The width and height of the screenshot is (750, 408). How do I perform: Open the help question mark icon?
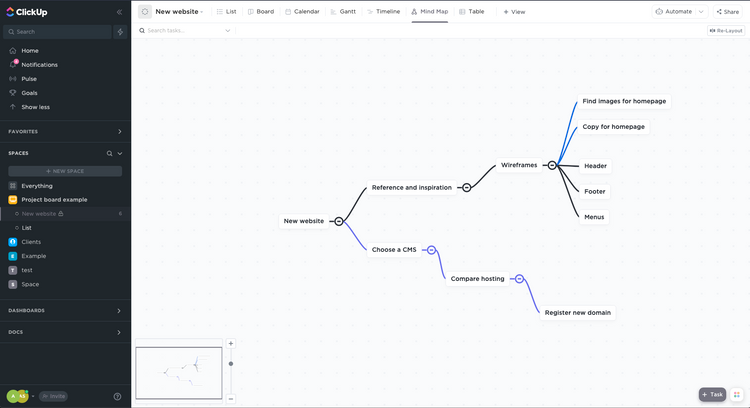[117, 396]
